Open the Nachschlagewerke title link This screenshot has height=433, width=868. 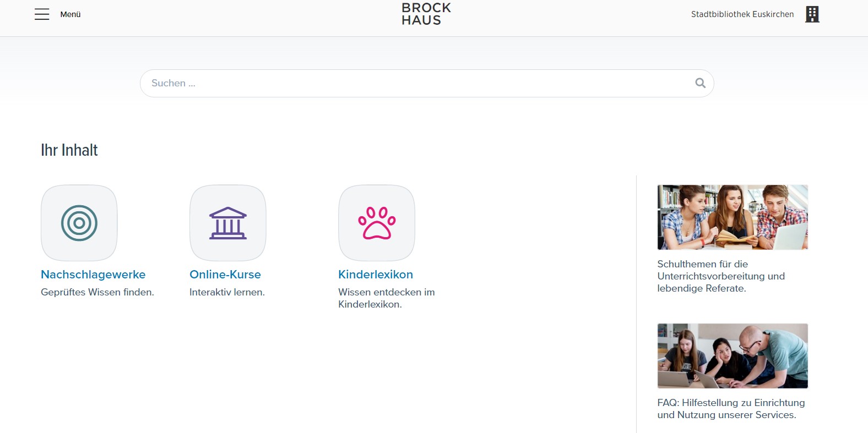click(93, 275)
